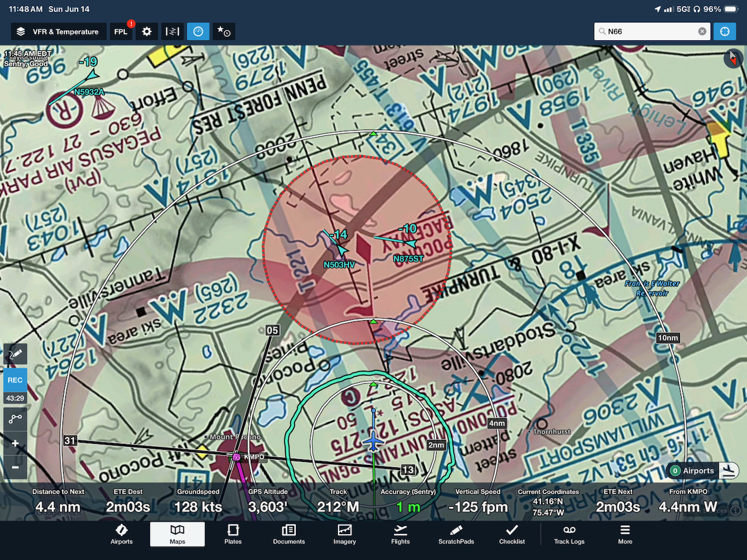This screenshot has width=747, height=560.
Task: Tap the Track 212°M readout
Action: 338,502
